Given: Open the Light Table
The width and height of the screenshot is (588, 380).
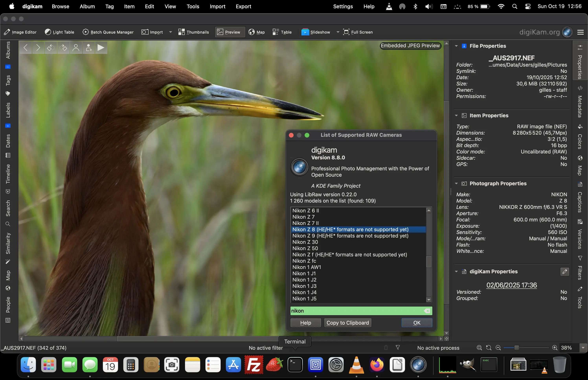Looking at the screenshot, I should click(x=59, y=32).
